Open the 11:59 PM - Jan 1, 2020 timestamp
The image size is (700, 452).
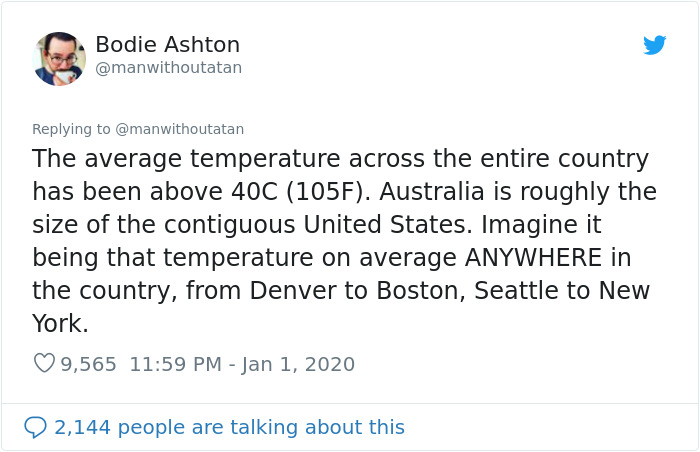pos(241,364)
